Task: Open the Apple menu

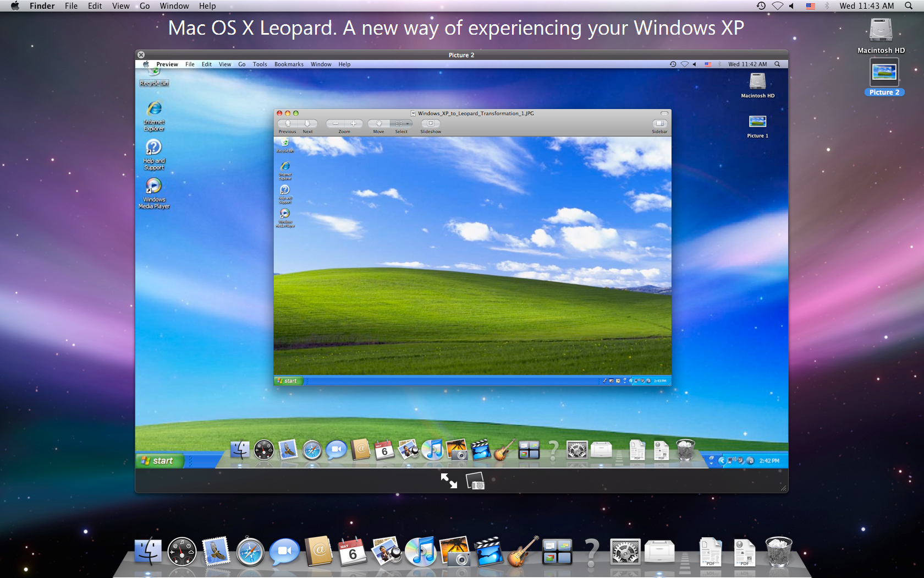Action: pos(15,6)
